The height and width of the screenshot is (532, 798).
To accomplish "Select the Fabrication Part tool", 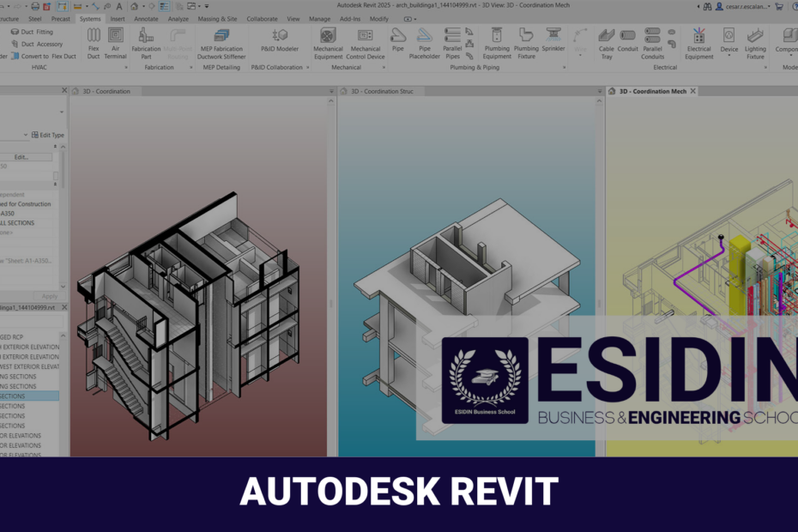I will click(x=146, y=41).
